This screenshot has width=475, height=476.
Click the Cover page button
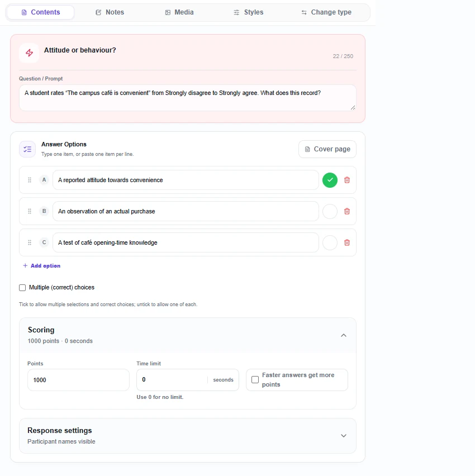[x=327, y=149]
